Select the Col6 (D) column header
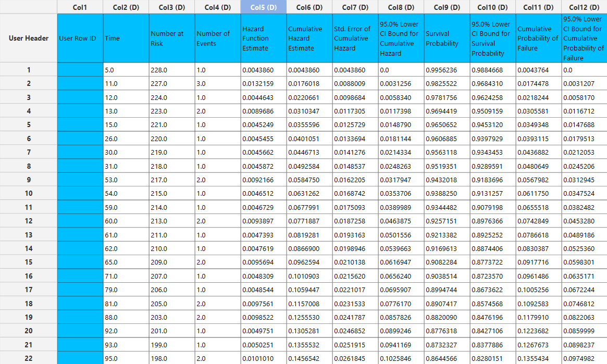This screenshot has width=607, height=364. point(309,7)
